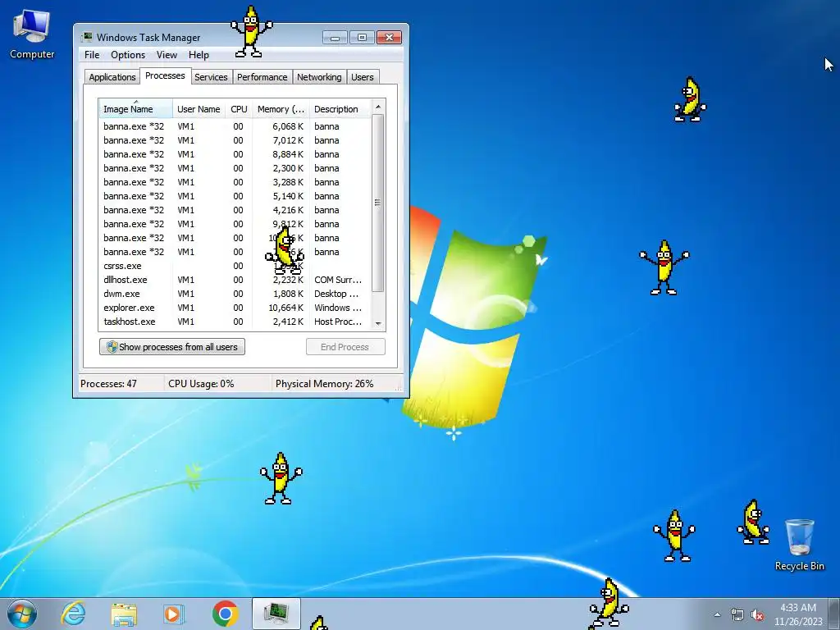Select banna.exe row using 8,884 K

235,154
